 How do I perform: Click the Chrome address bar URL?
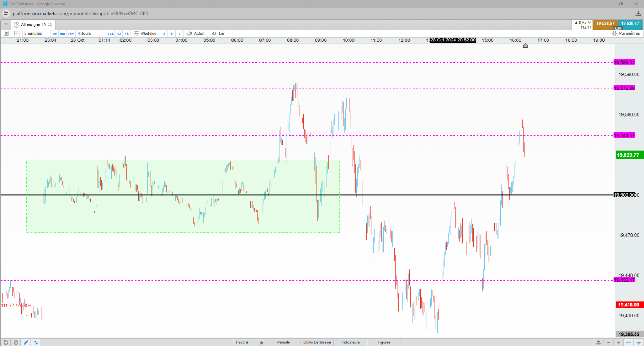tap(80, 14)
